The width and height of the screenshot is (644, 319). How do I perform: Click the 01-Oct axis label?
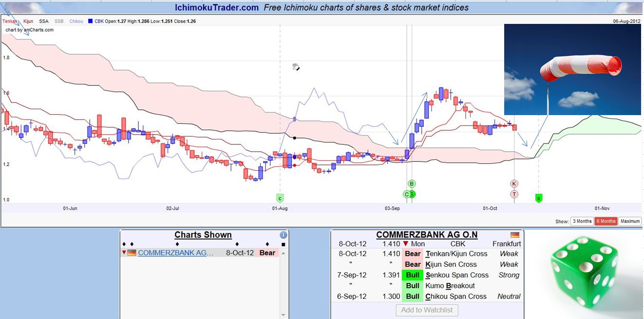click(x=490, y=208)
